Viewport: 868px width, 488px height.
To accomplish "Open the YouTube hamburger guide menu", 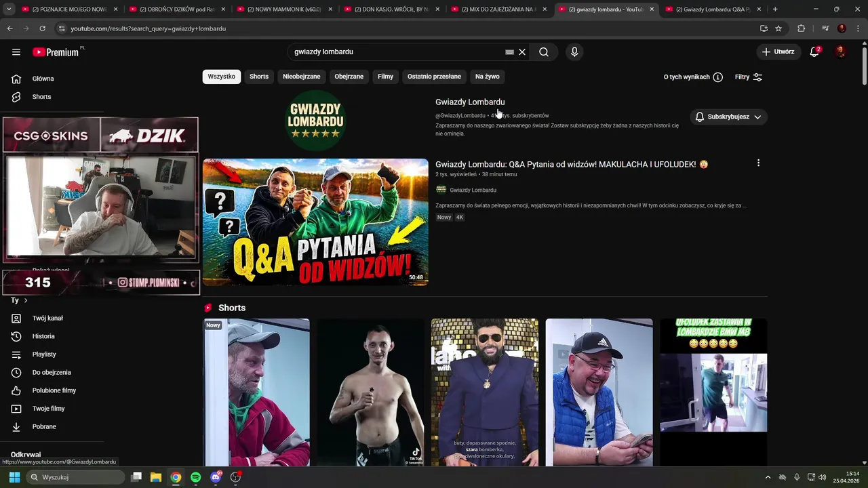I will coord(16,52).
